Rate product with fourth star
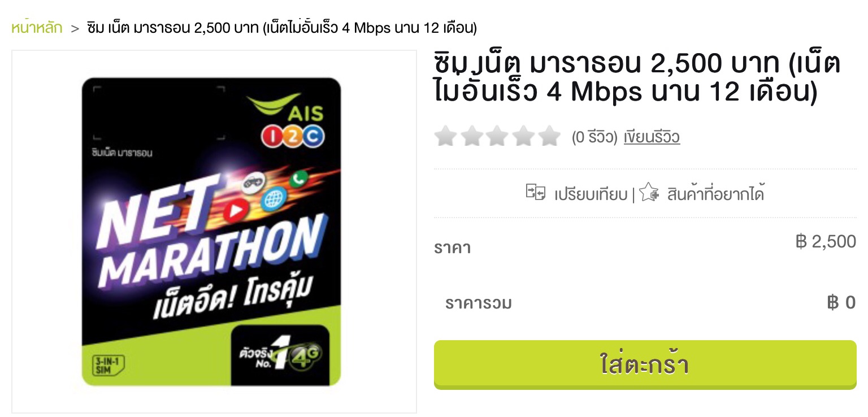868x417 pixels. pyautogui.click(x=523, y=137)
